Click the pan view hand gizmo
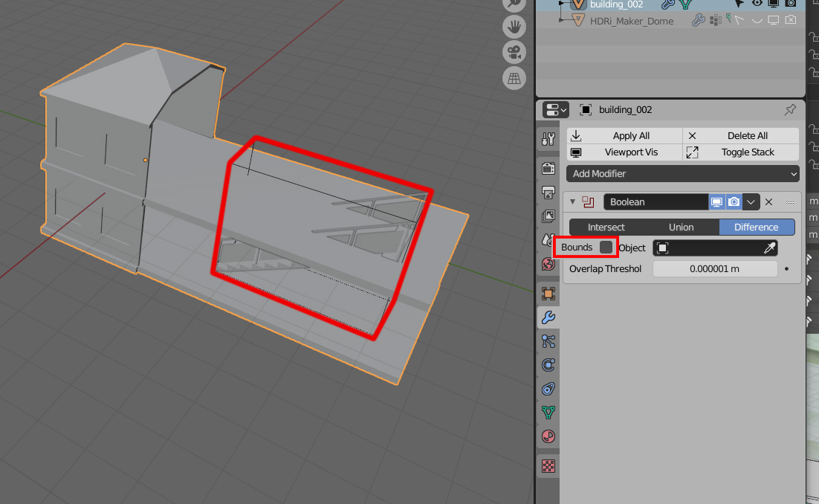This screenshot has height=504, width=819. (514, 26)
